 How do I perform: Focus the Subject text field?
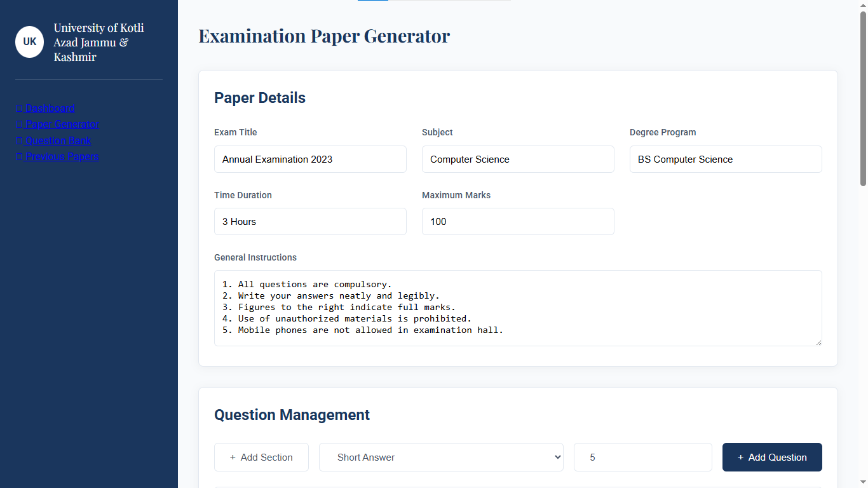click(x=518, y=159)
